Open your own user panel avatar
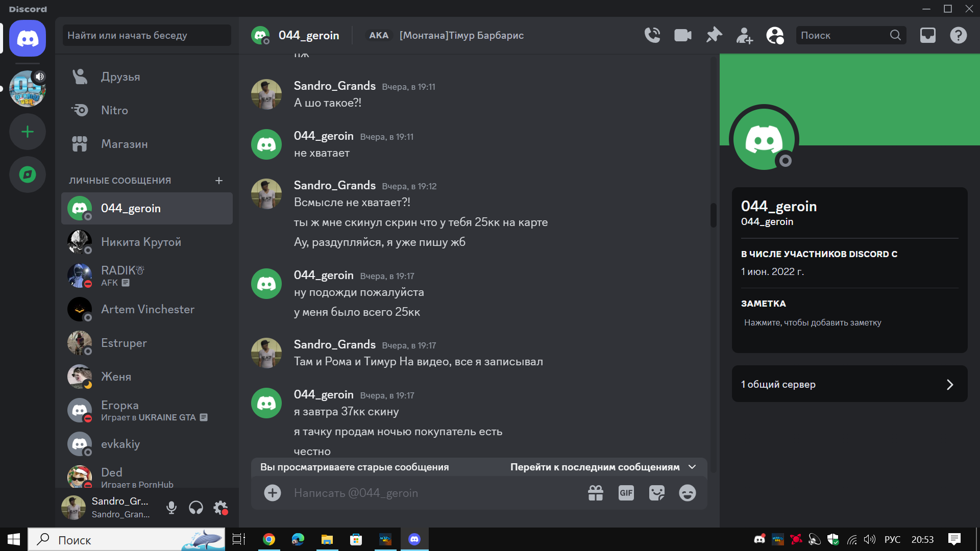 [x=73, y=508]
